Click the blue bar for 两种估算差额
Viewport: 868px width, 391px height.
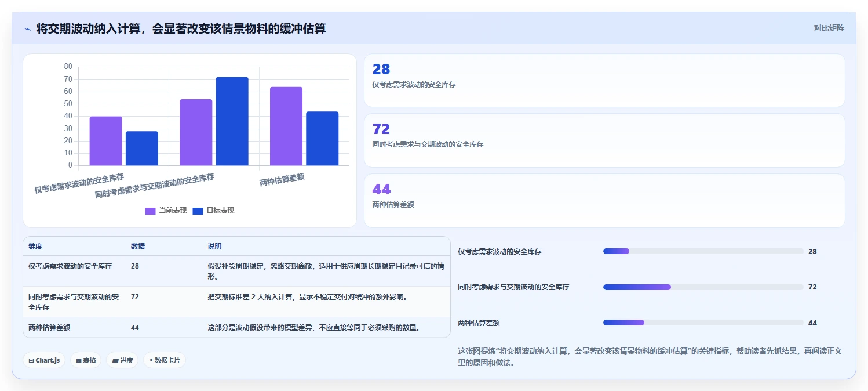[322, 139]
